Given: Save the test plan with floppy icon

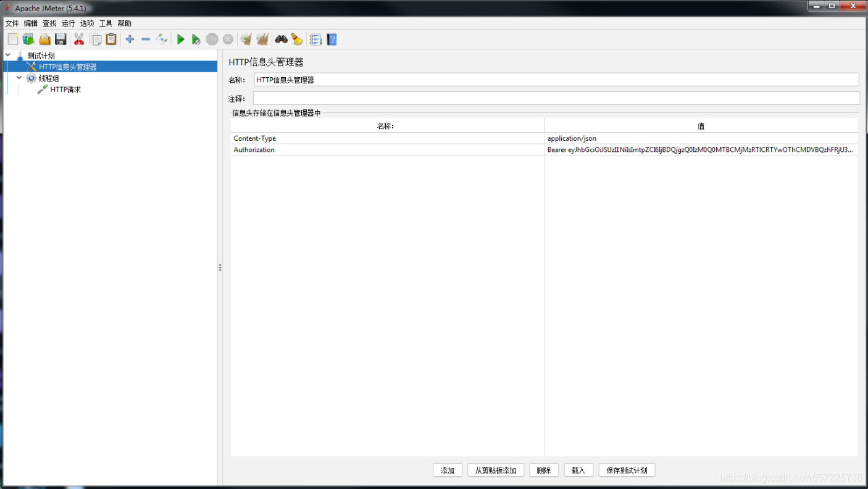Looking at the screenshot, I should 61,40.
